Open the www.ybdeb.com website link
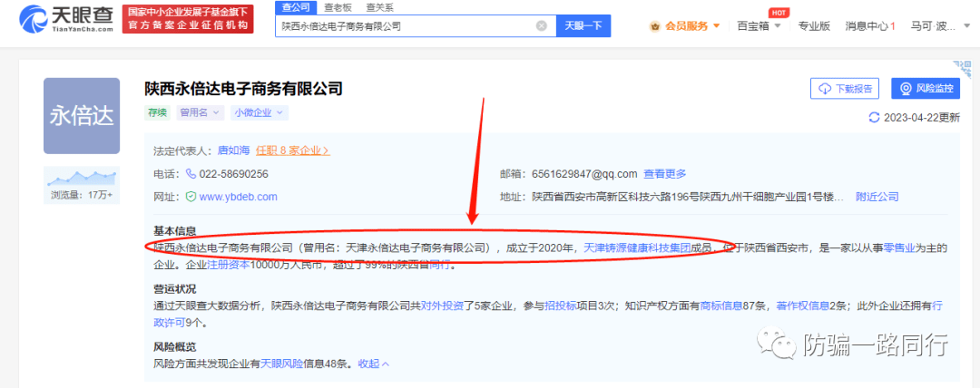Screen dimensions: 980x388 [238, 197]
